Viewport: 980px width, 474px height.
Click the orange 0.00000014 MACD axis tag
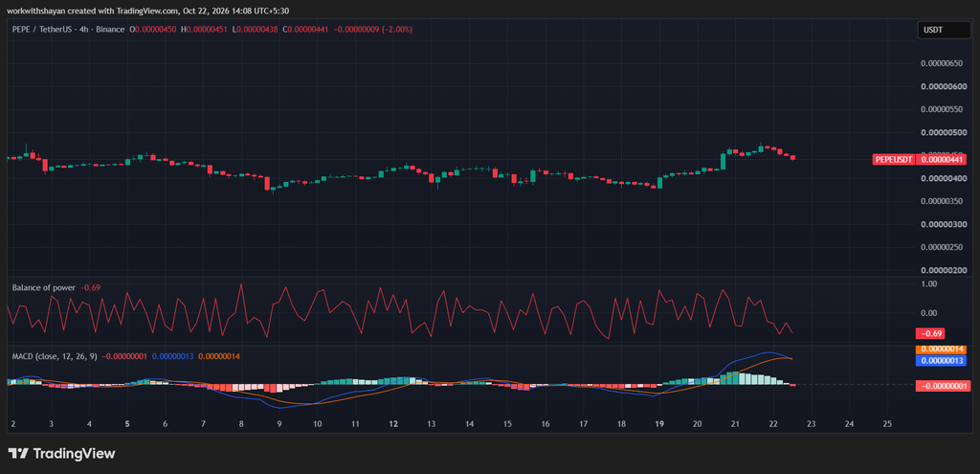coord(943,350)
